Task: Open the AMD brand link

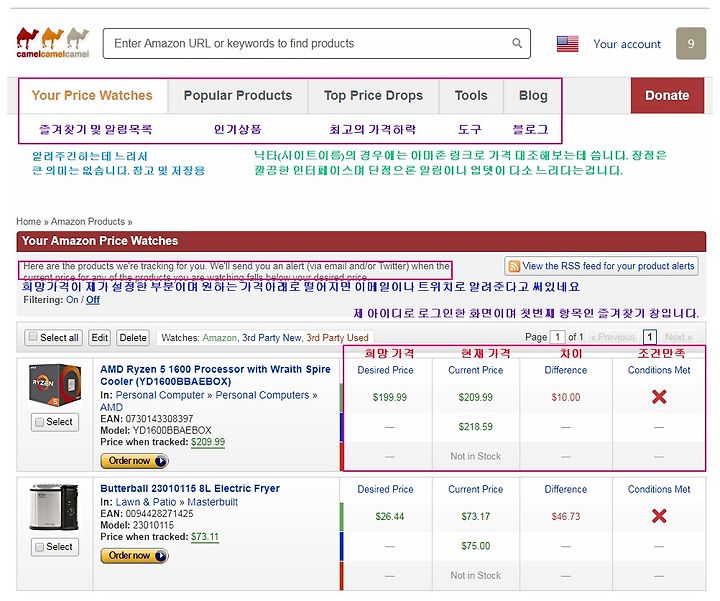Action: click(x=111, y=407)
